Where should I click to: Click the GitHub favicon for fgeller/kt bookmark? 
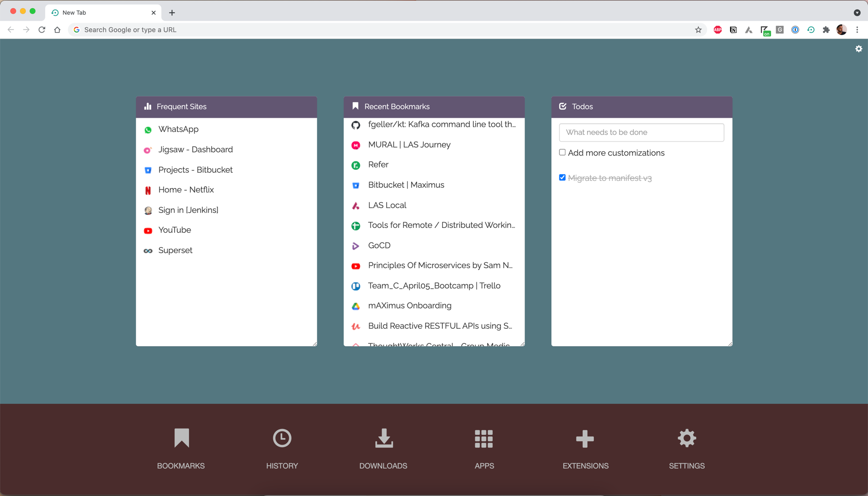pyautogui.click(x=356, y=125)
